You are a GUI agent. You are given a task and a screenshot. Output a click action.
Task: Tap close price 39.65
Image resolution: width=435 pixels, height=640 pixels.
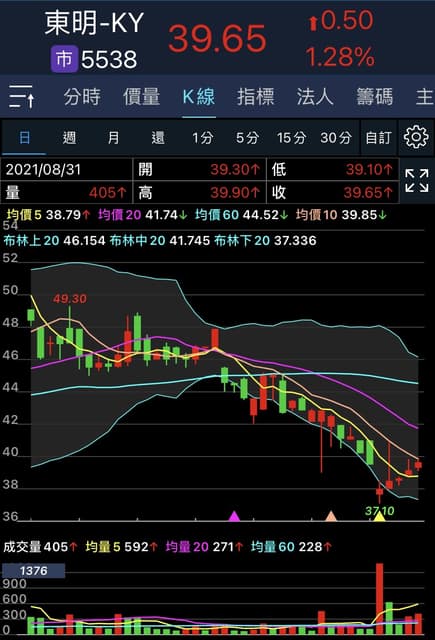(368, 192)
